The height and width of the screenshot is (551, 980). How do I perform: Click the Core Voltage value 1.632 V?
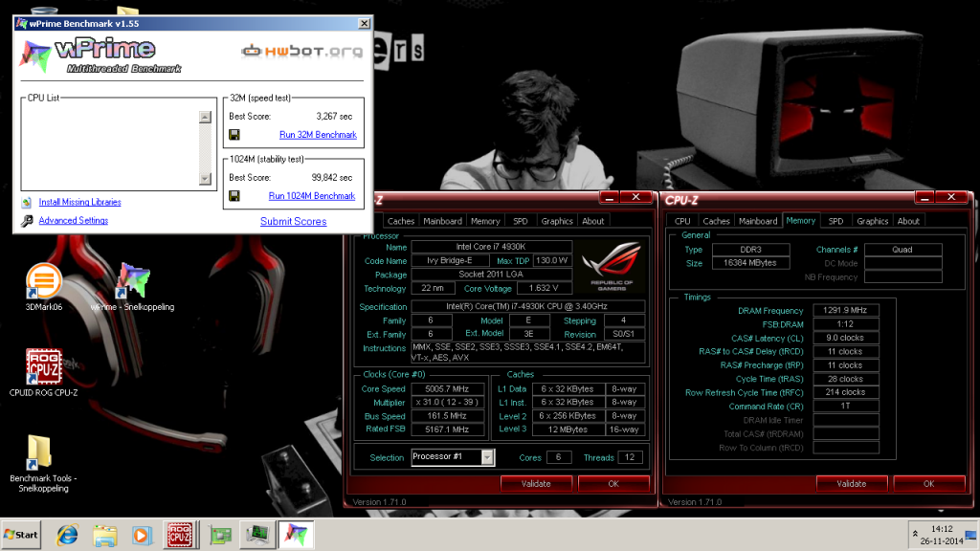544,289
